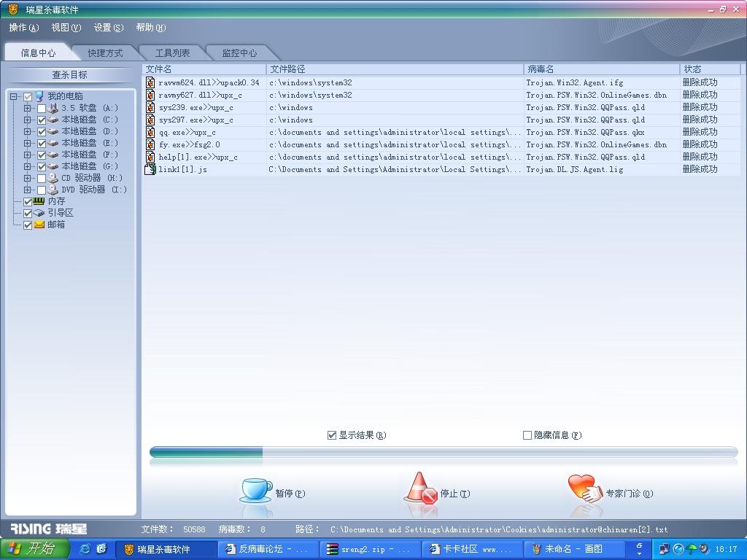Click the 停止(T) stop button label
747x560 pixels.
click(x=455, y=494)
